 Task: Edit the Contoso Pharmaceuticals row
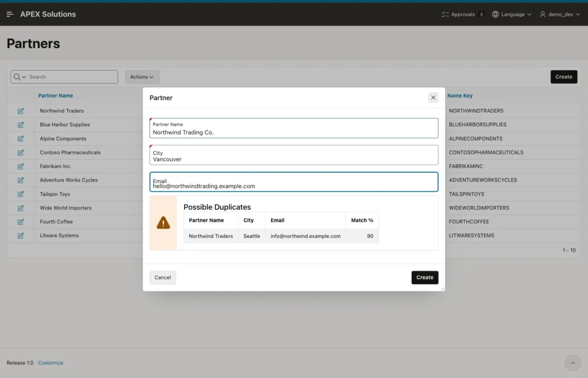21,153
